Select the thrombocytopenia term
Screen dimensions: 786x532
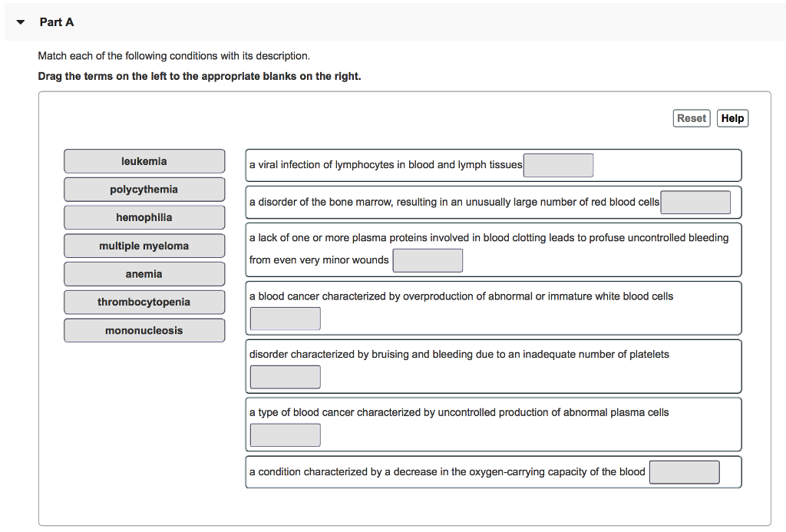pos(144,302)
